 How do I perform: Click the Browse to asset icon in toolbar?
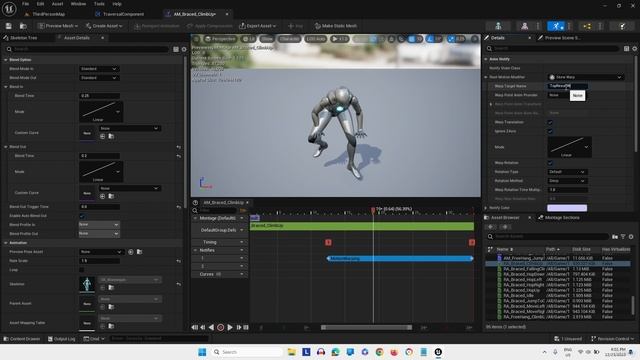pos(23,26)
